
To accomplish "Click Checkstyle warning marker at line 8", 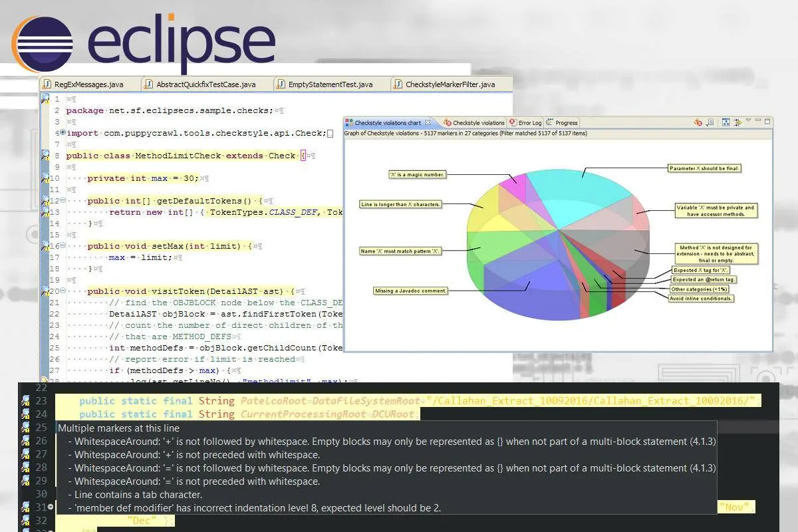I will [45, 156].
